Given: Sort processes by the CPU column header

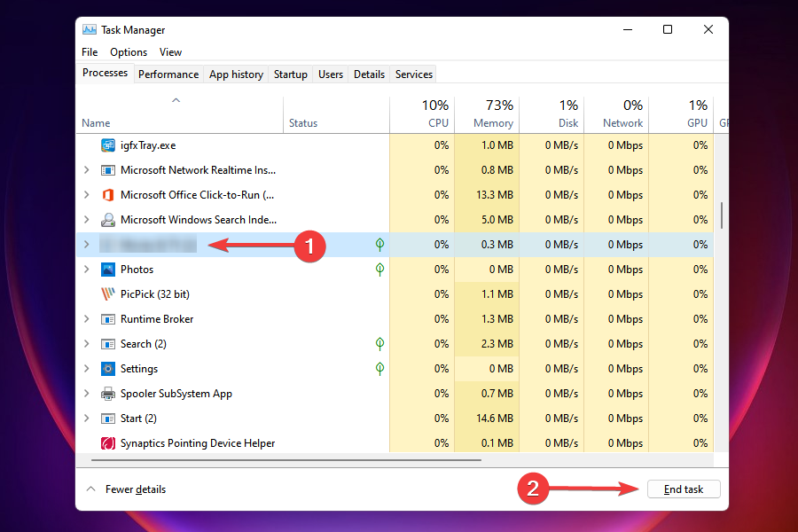Looking at the screenshot, I should click(x=434, y=113).
